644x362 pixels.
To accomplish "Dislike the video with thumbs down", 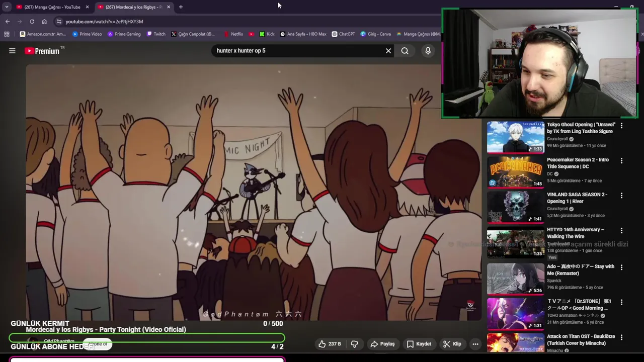I will pyautogui.click(x=355, y=344).
